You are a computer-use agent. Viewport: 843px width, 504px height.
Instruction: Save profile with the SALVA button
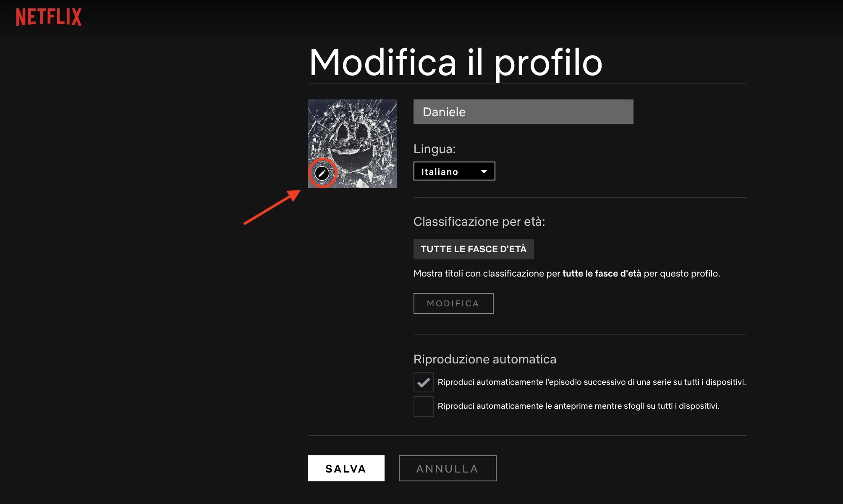coord(346,468)
